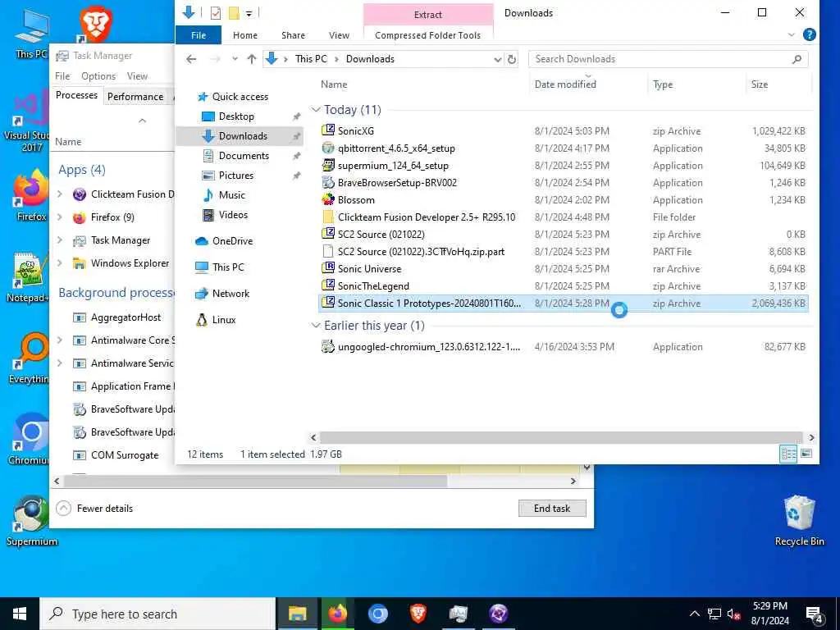The width and height of the screenshot is (840, 630).
Task: Open the SonicXG zip archive icon
Action: pyautogui.click(x=328, y=130)
